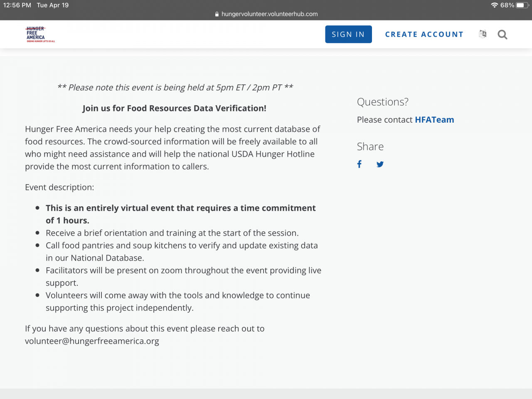532x399 pixels.
Task: Tap the Wi-Fi status icon
Action: click(x=495, y=5)
